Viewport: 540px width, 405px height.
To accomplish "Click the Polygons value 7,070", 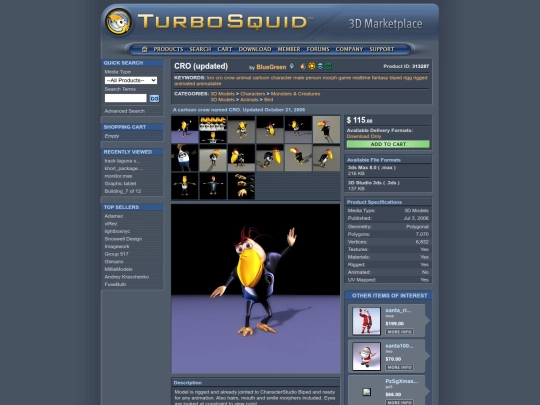I will pyautogui.click(x=422, y=234).
